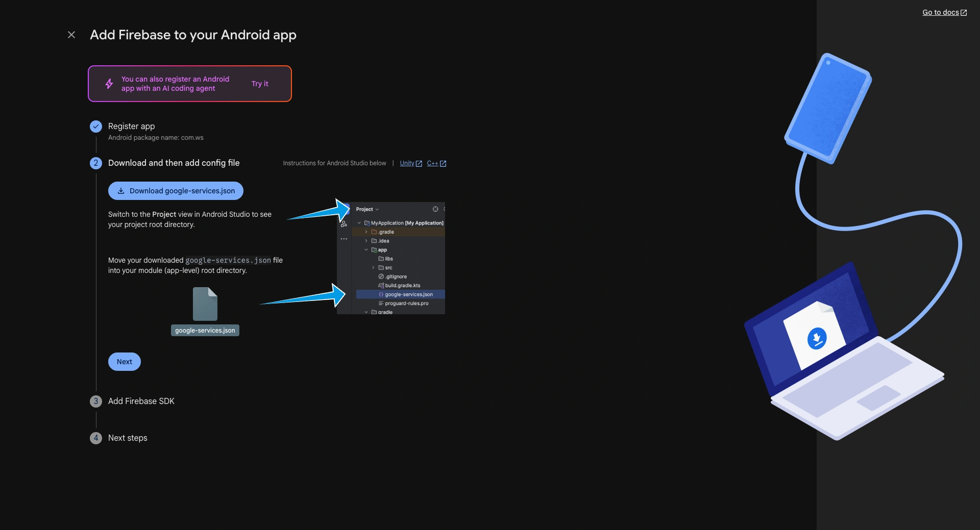Go to docs link
This screenshot has height=530, width=980.
[x=944, y=12]
